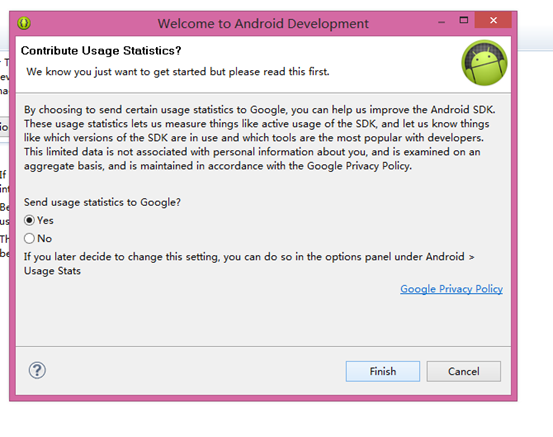Open the help question mark icon

37,370
